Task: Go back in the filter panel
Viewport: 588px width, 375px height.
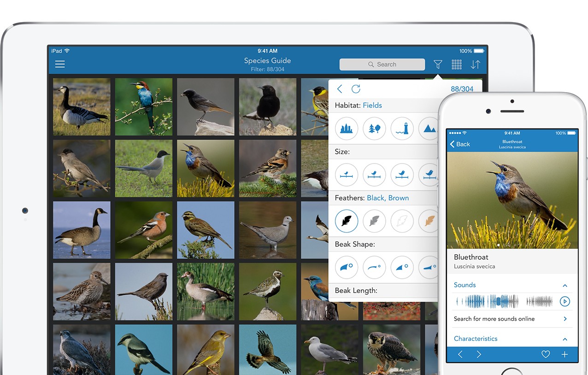Action: [x=340, y=89]
